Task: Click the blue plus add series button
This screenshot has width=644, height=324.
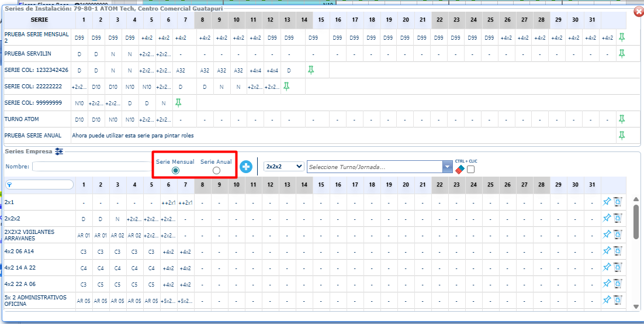Action: 246,167
